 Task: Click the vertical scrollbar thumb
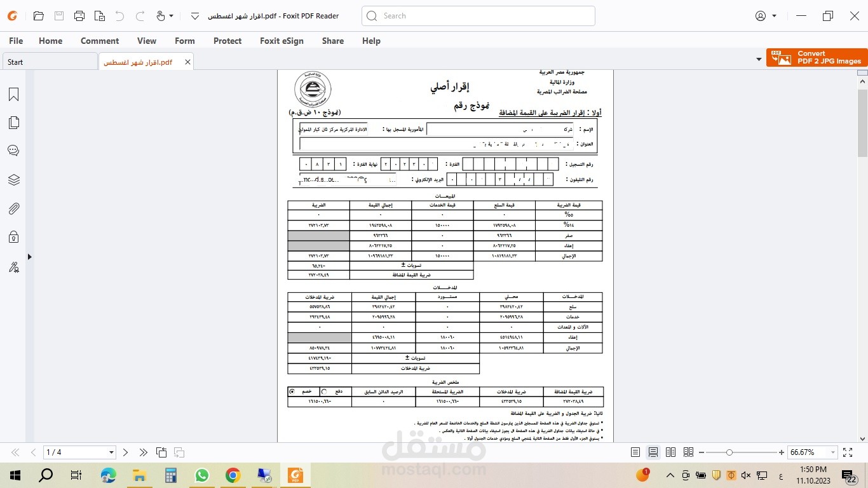click(862, 123)
